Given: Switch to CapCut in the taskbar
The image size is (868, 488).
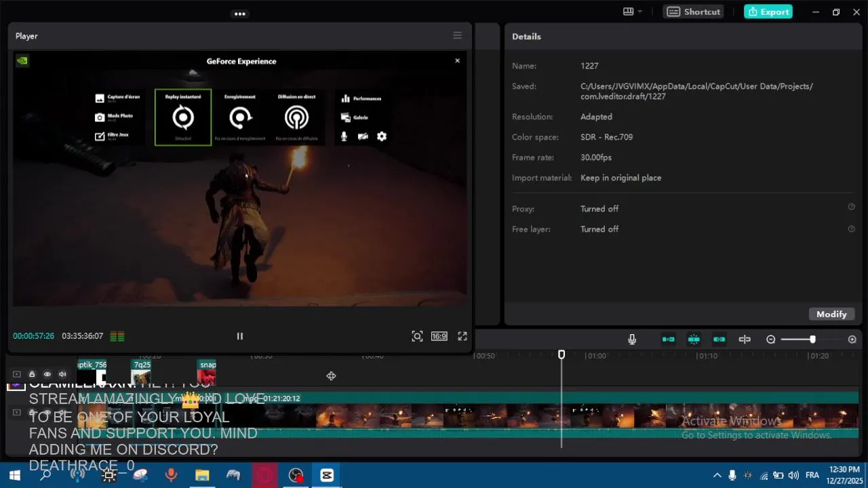Looking at the screenshot, I should (x=327, y=475).
